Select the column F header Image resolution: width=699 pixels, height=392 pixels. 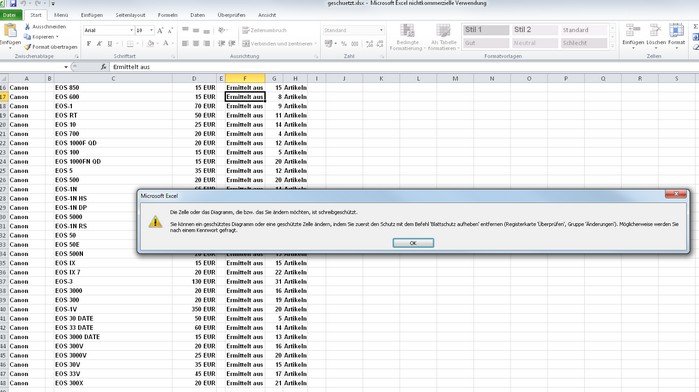coord(245,78)
